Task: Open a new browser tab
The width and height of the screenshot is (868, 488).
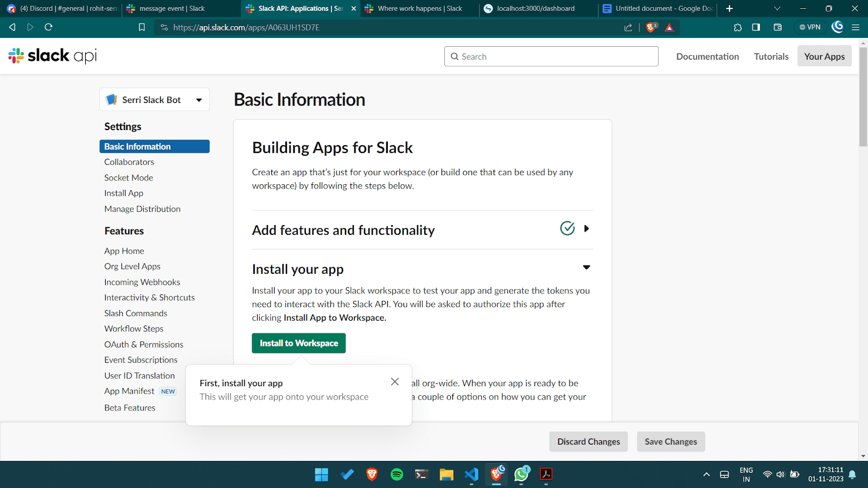Action: 730,9
